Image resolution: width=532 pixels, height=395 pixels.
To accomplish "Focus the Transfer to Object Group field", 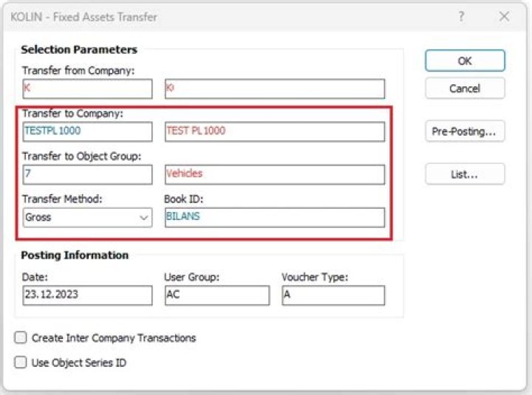I will [87, 174].
